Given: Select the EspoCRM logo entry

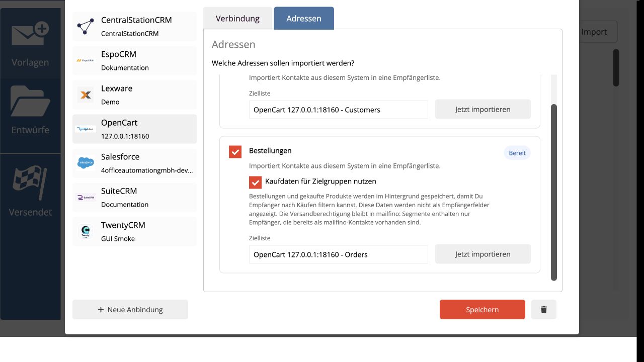Looking at the screenshot, I should (86, 61).
